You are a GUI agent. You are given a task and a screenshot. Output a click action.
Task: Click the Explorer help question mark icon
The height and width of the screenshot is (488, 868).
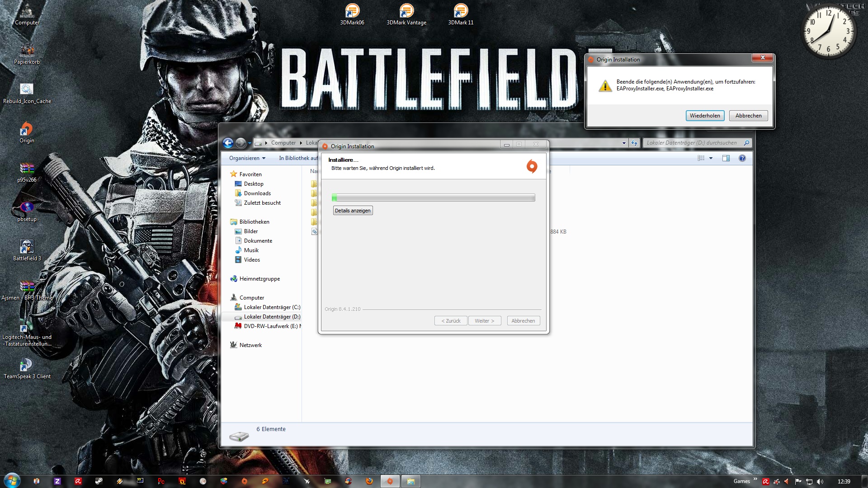(742, 158)
